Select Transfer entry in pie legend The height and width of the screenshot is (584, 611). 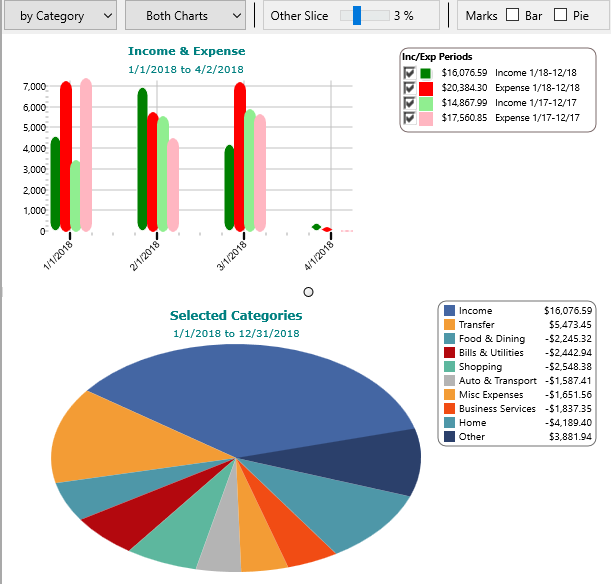517,325
